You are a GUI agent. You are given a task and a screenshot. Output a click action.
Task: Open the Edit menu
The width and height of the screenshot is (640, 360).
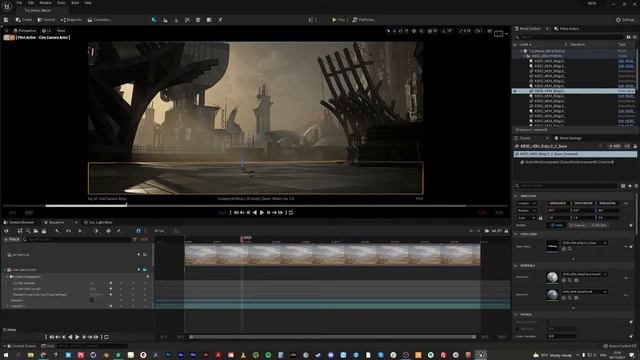pos(31,3)
